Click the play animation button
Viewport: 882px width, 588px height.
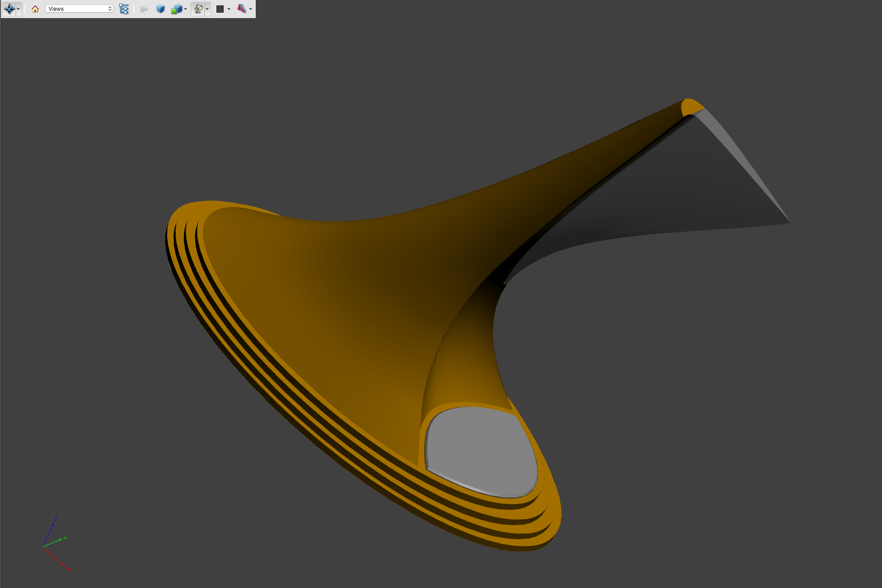(144, 9)
